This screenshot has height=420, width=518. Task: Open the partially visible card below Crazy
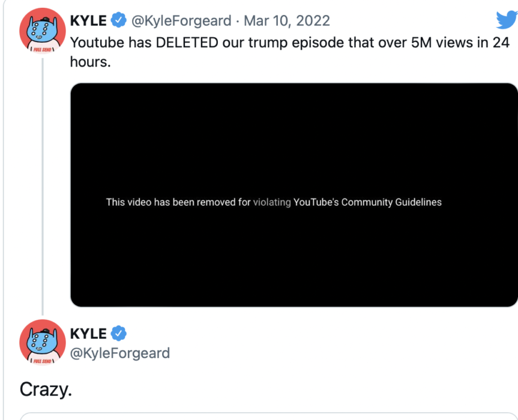click(269, 416)
